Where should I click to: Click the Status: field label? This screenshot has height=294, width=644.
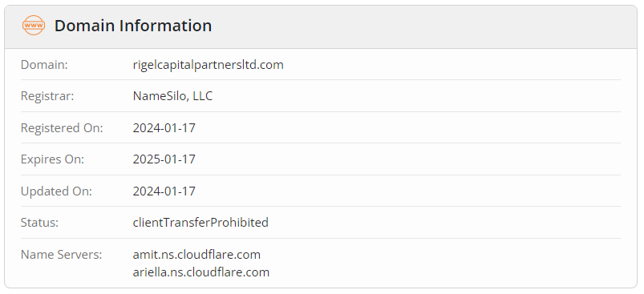[x=39, y=222]
